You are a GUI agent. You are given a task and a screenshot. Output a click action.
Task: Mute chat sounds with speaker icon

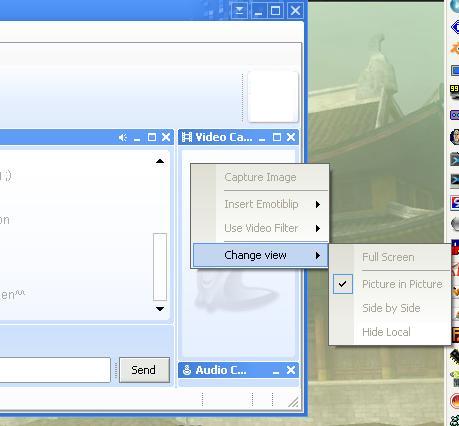[x=123, y=137]
